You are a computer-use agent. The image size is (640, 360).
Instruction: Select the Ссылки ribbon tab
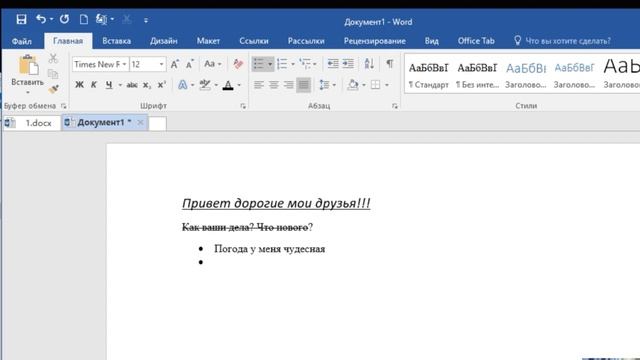pyautogui.click(x=253, y=41)
